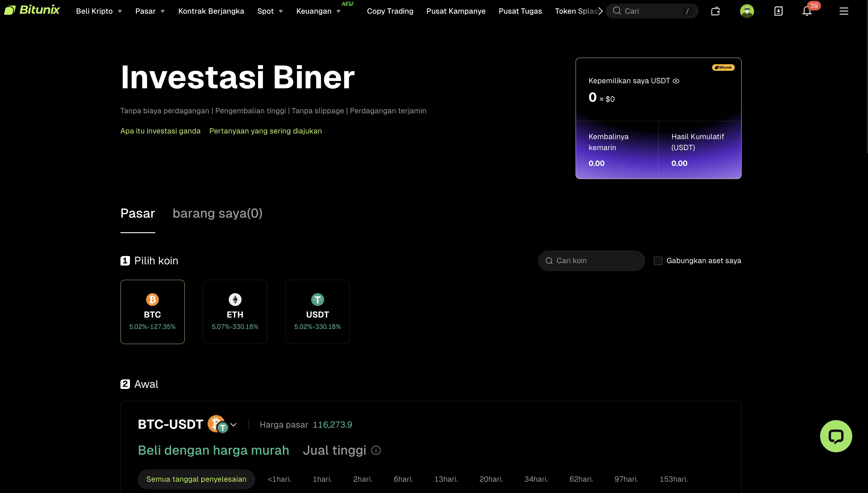The image size is (868, 493).
Task: Enable the Gabungkan aset saya checkbox
Action: (x=658, y=260)
